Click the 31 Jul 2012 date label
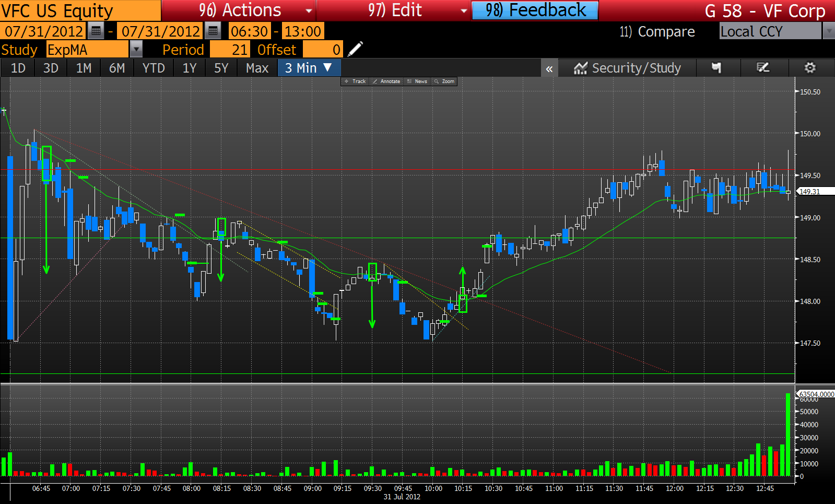This screenshot has height=504, width=835. 402,497
